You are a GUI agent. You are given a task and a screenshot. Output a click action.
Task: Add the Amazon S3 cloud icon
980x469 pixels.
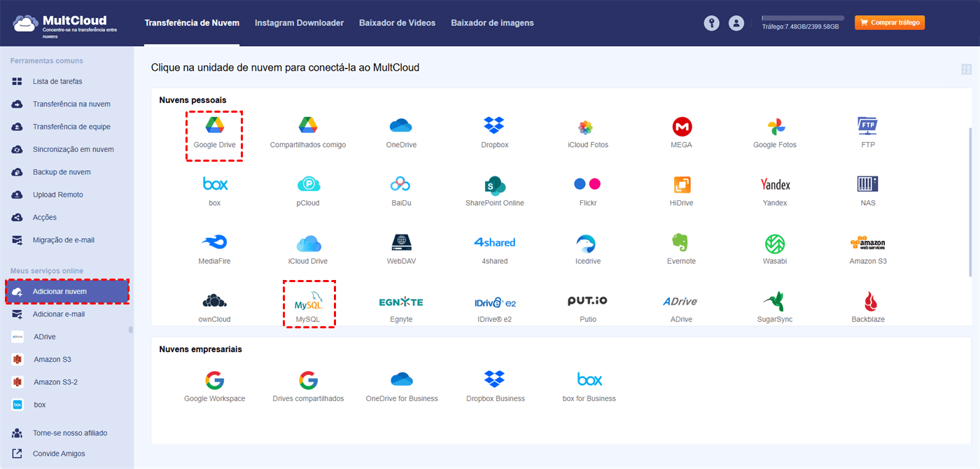click(868, 243)
